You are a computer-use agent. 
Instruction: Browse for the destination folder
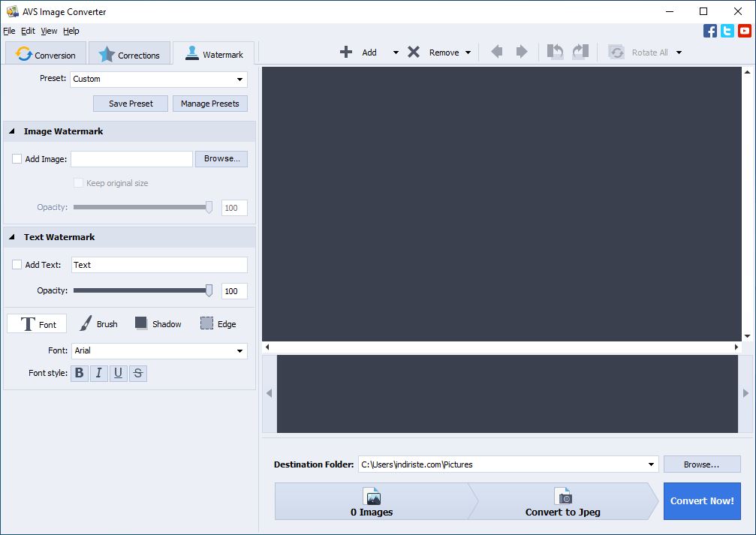click(x=701, y=464)
